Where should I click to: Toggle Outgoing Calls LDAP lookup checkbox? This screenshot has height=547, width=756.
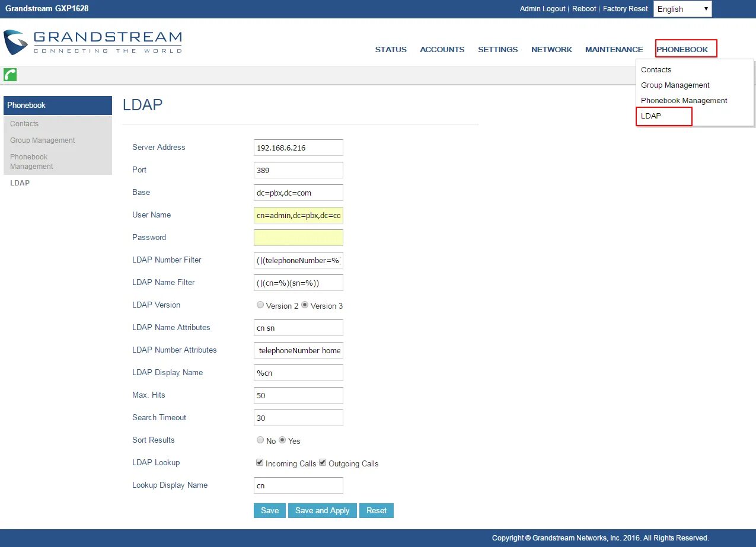click(x=323, y=463)
